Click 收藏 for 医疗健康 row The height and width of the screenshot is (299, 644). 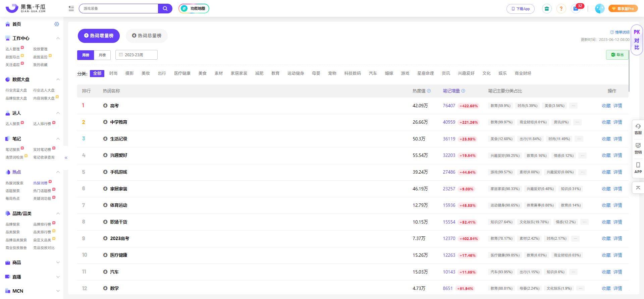[x=606, y=255]
